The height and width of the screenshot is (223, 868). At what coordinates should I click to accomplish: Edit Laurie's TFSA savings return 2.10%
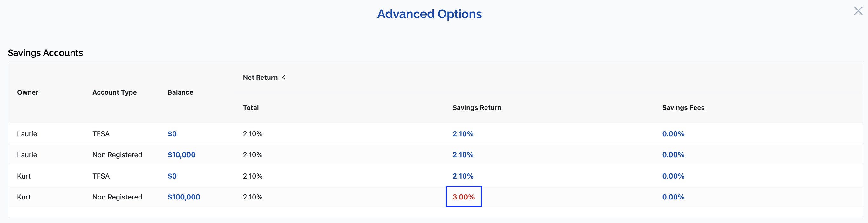463,134
